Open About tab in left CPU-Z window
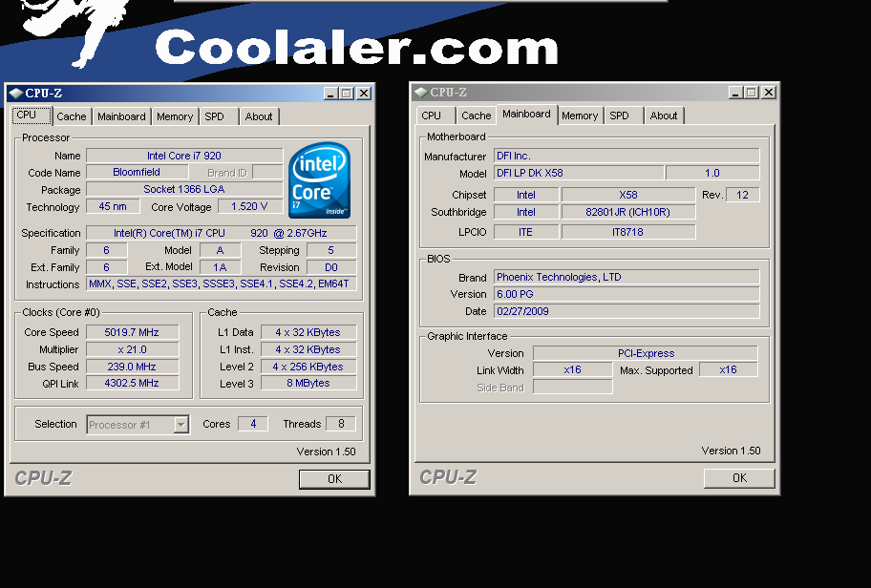Image resolution: width=871 pixels, height=588 pixels. click(259, 116)
